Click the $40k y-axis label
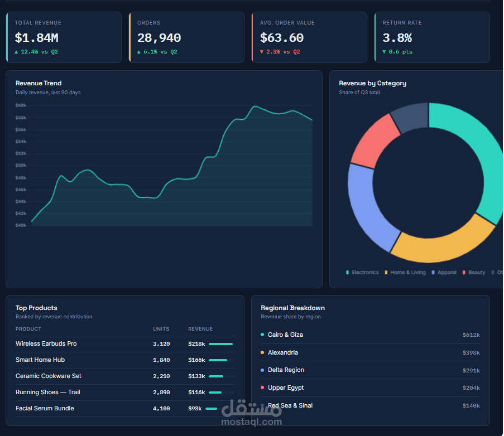Image resolution: width=504 pixels, height=436 pixels. [21, 225]
